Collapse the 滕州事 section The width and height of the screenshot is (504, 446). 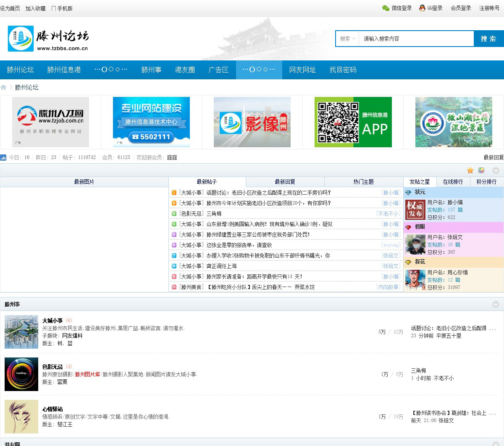pos(496,304)
